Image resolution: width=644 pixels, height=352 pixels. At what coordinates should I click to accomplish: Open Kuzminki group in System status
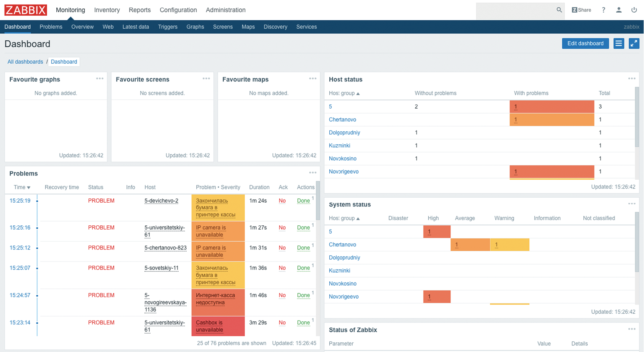pos(340,271)
